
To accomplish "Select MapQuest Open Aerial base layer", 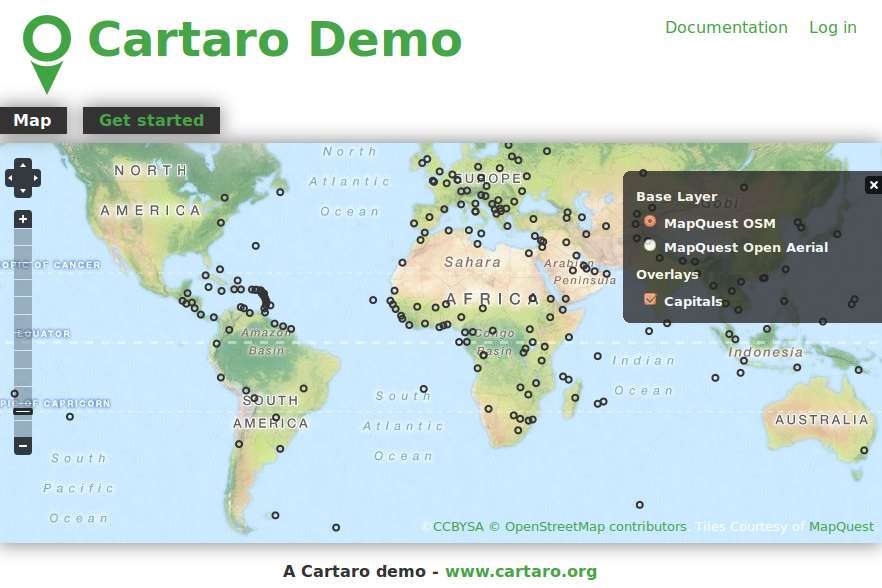I will [x=650, y=246].
